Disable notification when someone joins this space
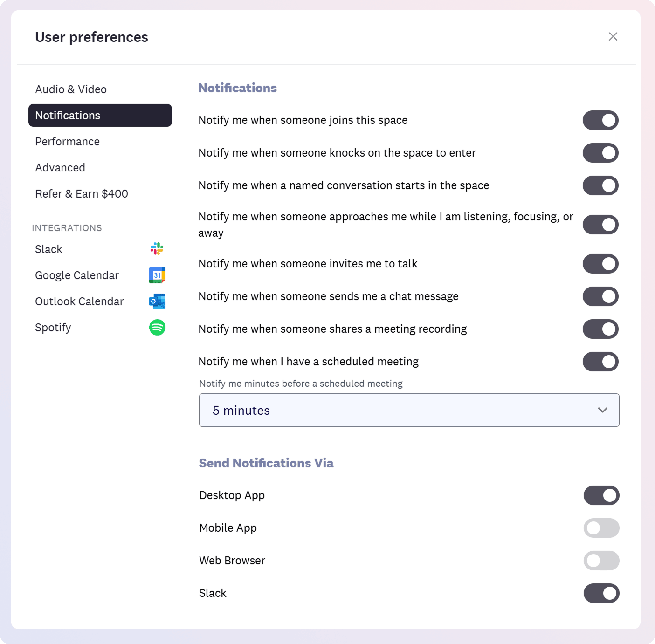The image size is (655, 644). coord(600,120)
